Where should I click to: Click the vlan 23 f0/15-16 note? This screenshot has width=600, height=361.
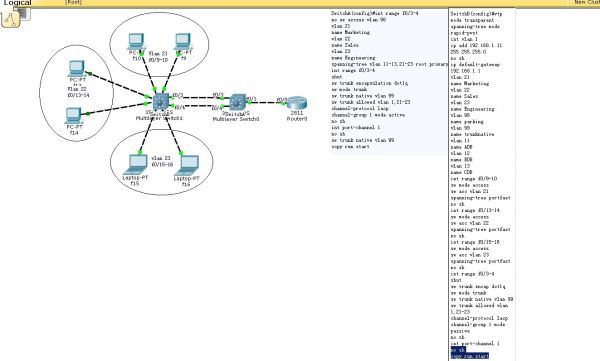pos(162,161)
